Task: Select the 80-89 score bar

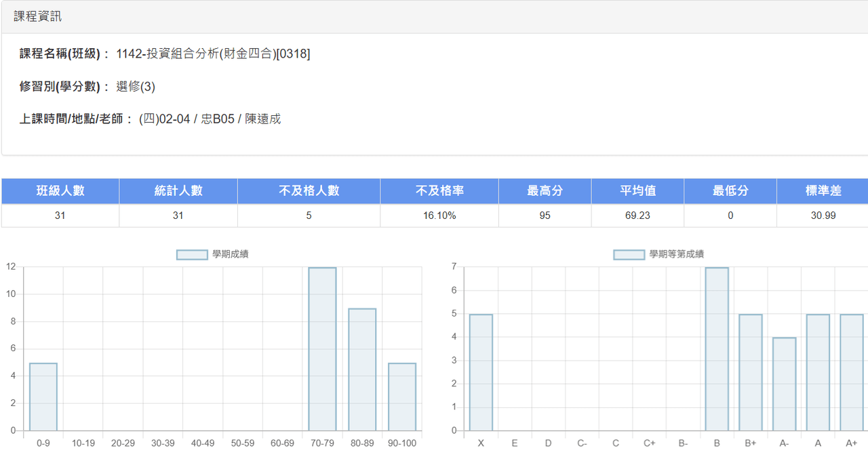Action: pos(362,369)
